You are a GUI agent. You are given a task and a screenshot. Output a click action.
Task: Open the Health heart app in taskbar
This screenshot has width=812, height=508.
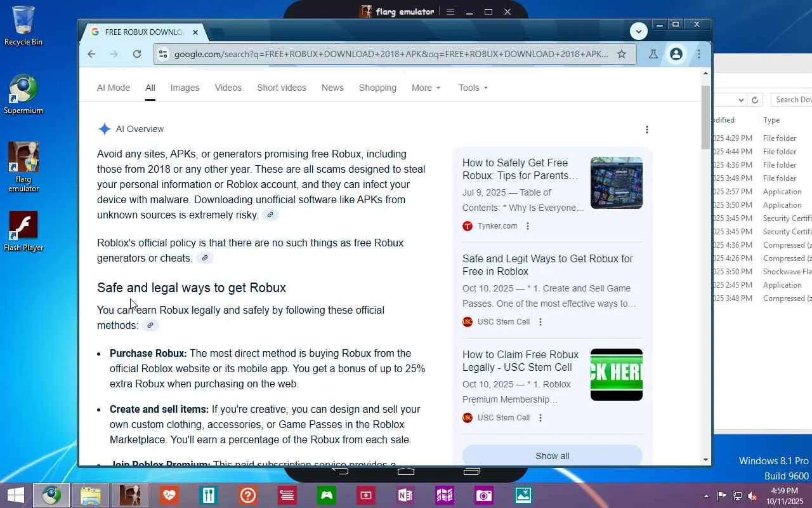click(x=169, y=495)
